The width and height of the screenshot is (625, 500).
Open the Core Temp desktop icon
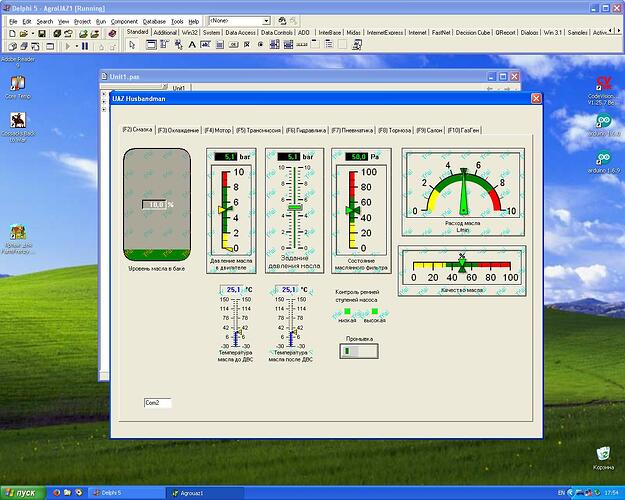click(x=18, y=88)
